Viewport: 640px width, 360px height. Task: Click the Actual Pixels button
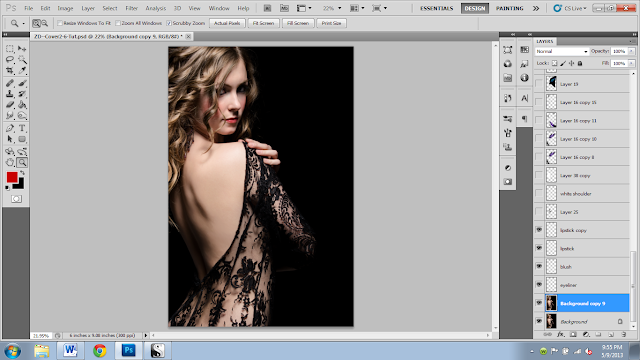coord(227,23)
